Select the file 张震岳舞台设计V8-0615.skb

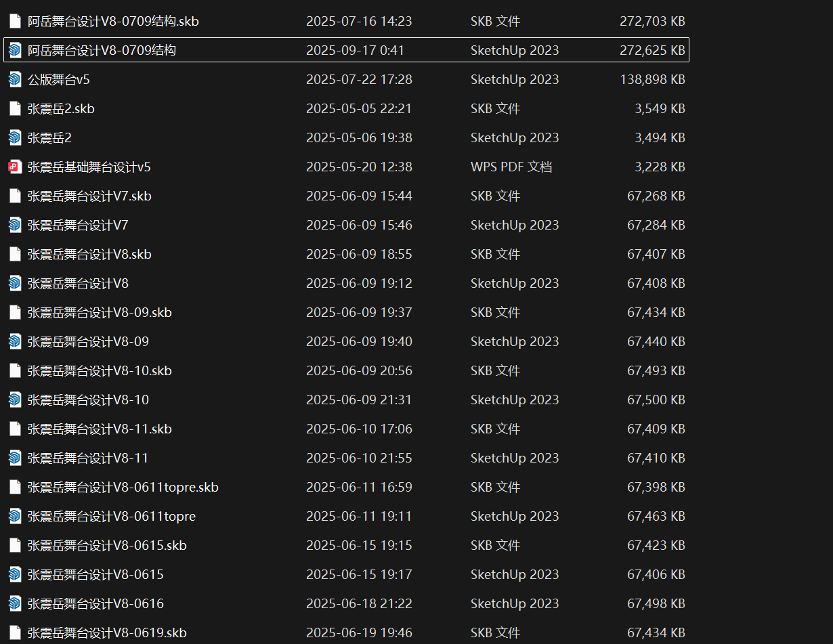coord(107,545)
